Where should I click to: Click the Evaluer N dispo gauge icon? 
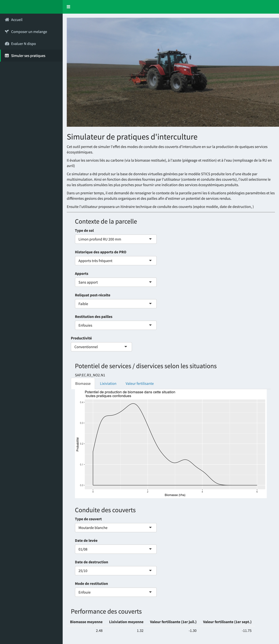tap(7, 44)
